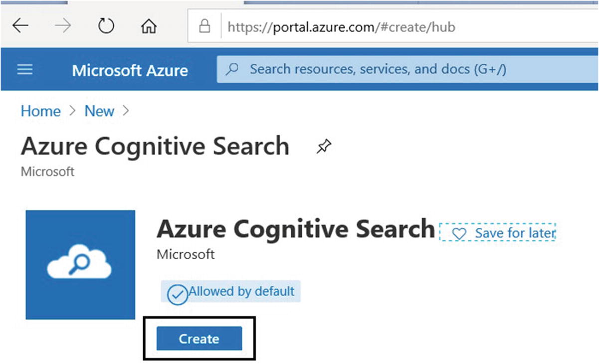
Task: Click the Save for later text
Action: click(x=514, y=233)
